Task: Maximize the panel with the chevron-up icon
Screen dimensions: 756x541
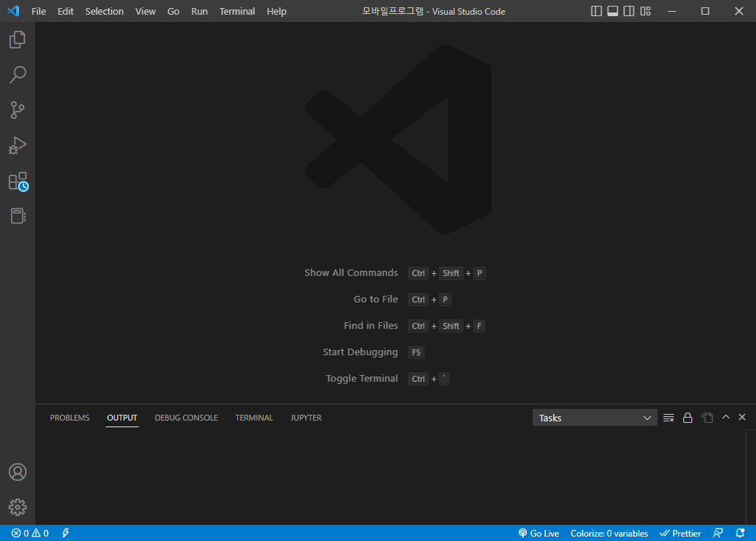Action: 726,417
